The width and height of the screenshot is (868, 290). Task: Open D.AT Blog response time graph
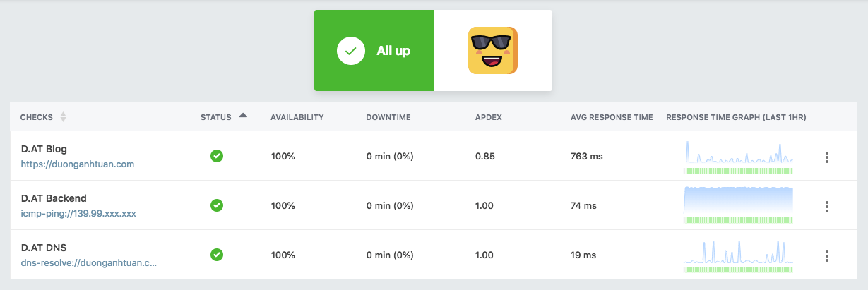coord(738,157)
